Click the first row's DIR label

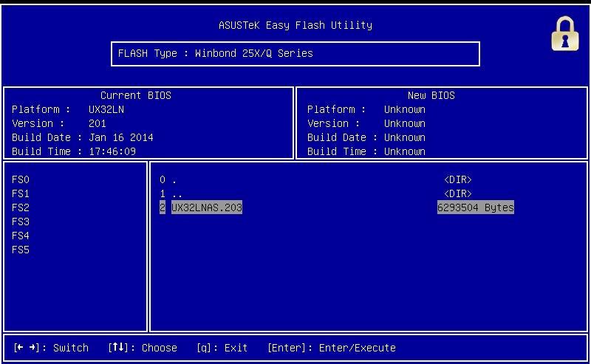[x=458, y=179]
